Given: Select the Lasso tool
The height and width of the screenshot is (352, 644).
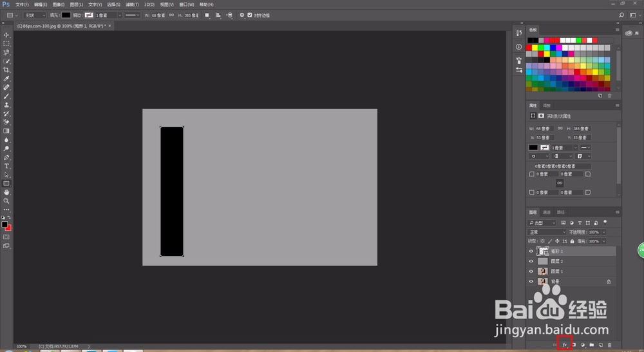Looking at the screenshot, I should (x=6, y=52).
